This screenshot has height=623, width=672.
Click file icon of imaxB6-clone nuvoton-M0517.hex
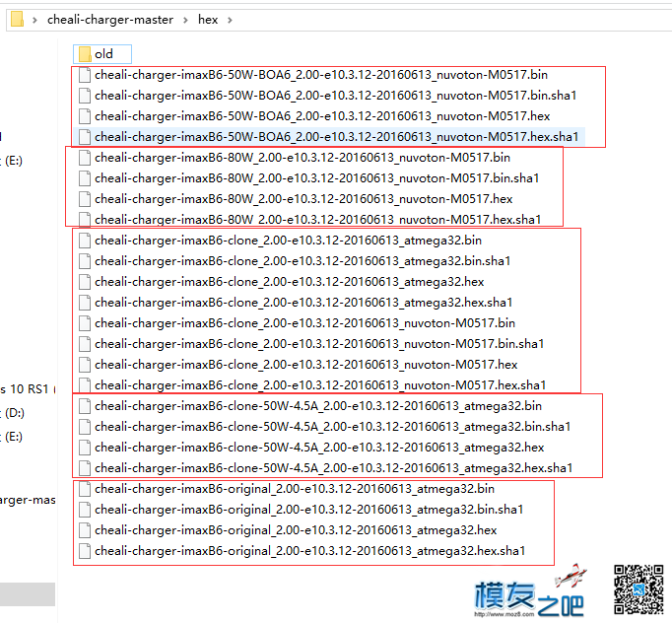[85, 365]
